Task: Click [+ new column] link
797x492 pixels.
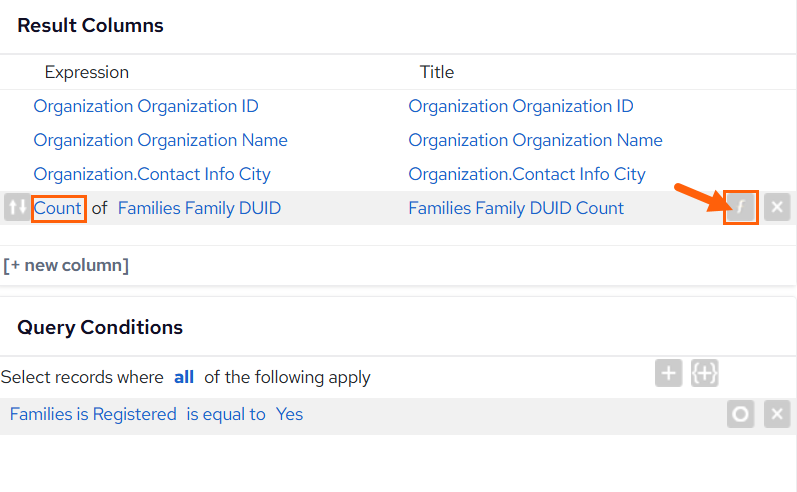Action: tap(66, 265)
